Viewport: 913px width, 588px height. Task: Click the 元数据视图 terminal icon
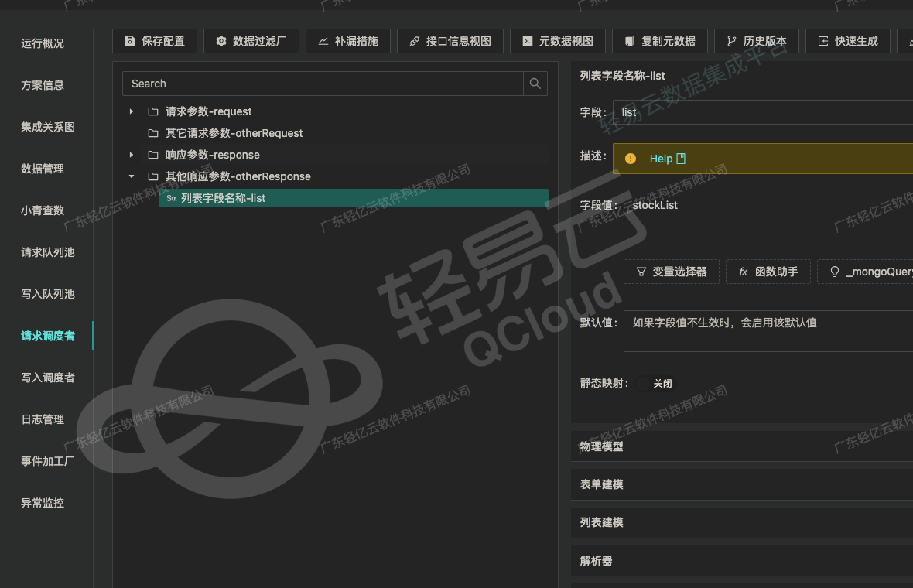(x=528, y=41)
